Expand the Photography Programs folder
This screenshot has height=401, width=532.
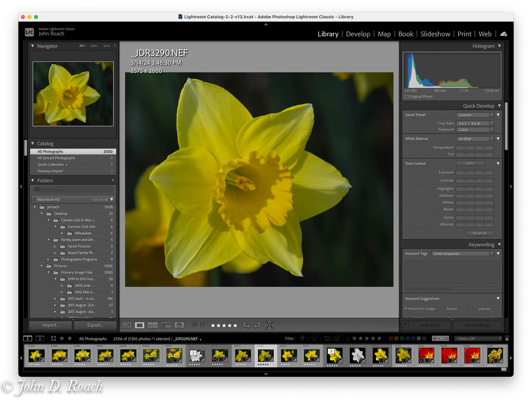tap(48, 259)
